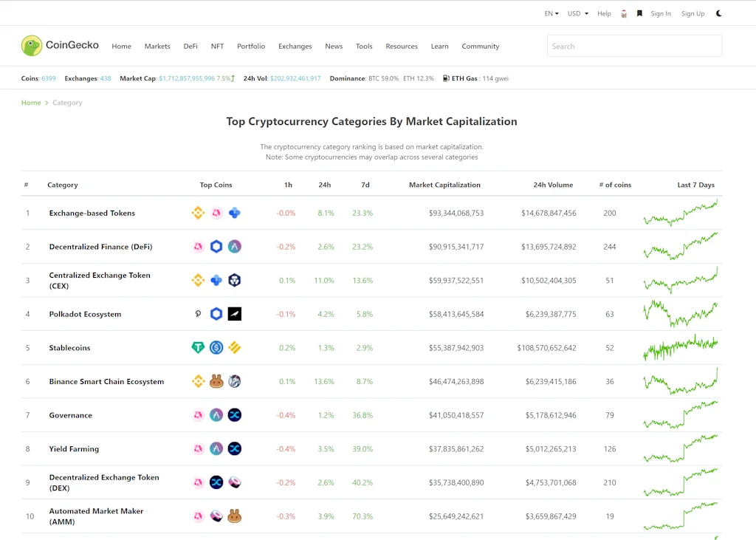Click inside the Search field

click(x=633, y=46)
